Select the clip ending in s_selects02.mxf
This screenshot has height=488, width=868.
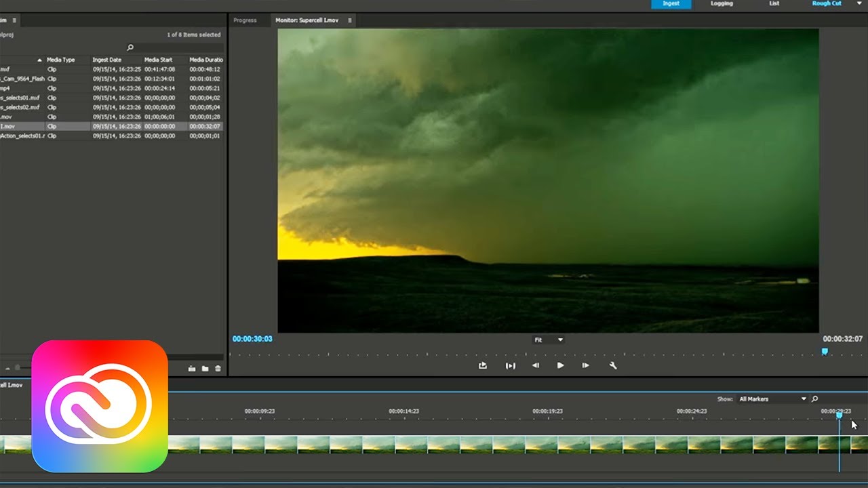[111, 107]
